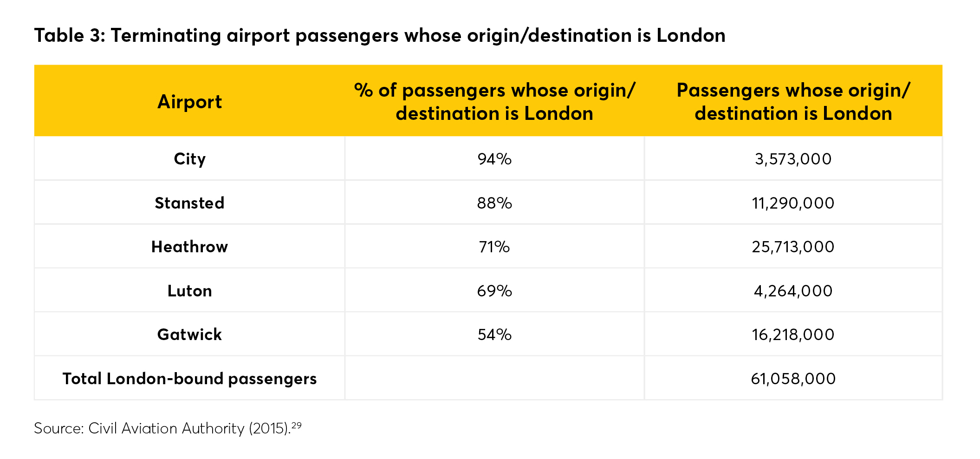980x459 pixels.
Task: Click the Heathrow row label
Action: pos(189,247)
